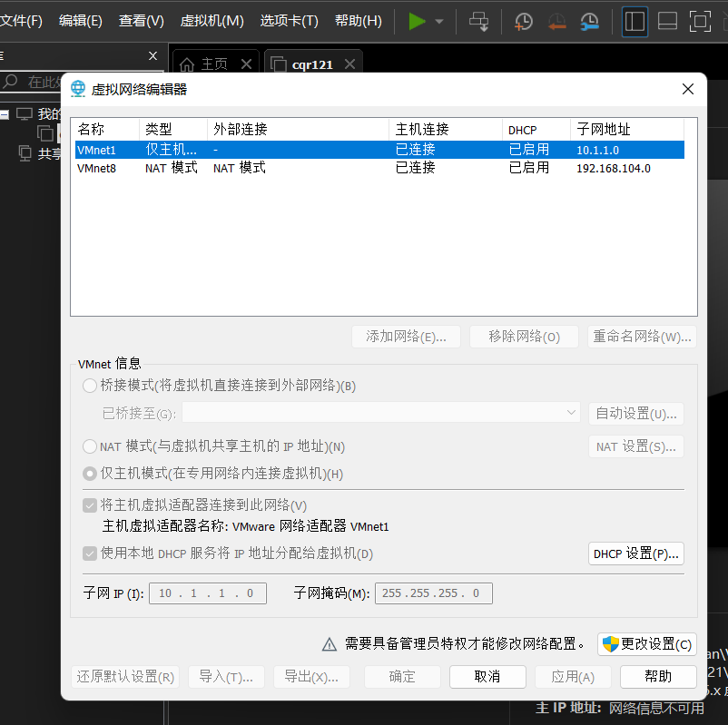Image resolution: width=728 pixels, height=725 pixels.
Task: Click the 导出(X)... button
Action: pyautogui.click(x=311, y=677)
